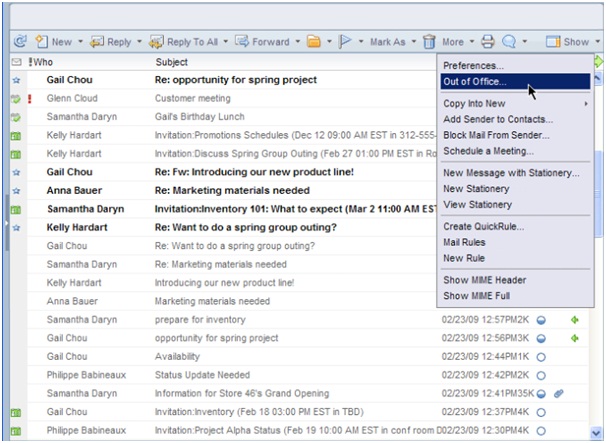Click star icon beside 'Re: opportunity for spring project'
Image resolution: width=606 pixels, height=443 pixels.
[x=16, y=80]
